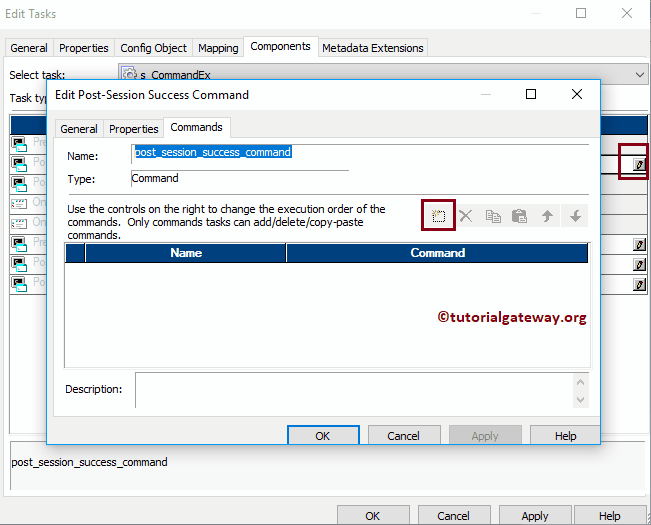Expand the Select task dropdown in Edit Tasks

(x=639, y=75)
